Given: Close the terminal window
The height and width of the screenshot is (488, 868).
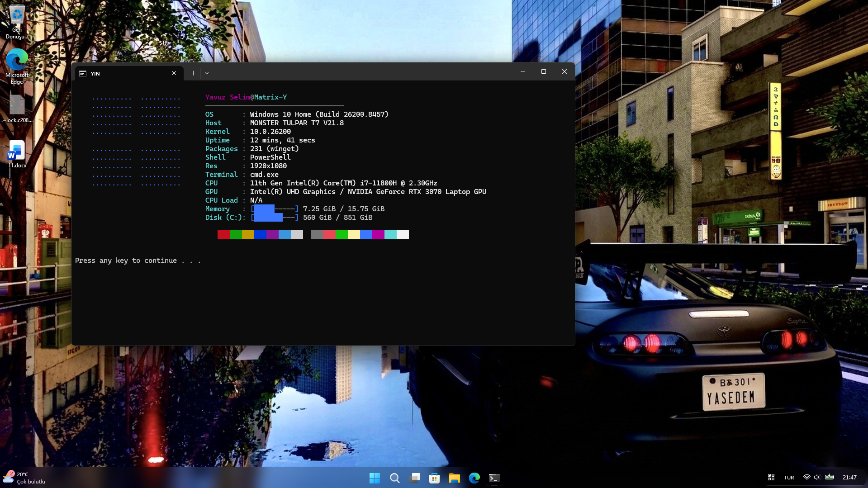Looking at the screenshot, I should [564, 71].
